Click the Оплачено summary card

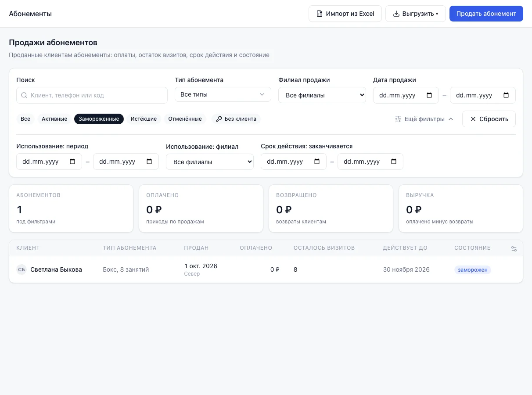(201, 208)
